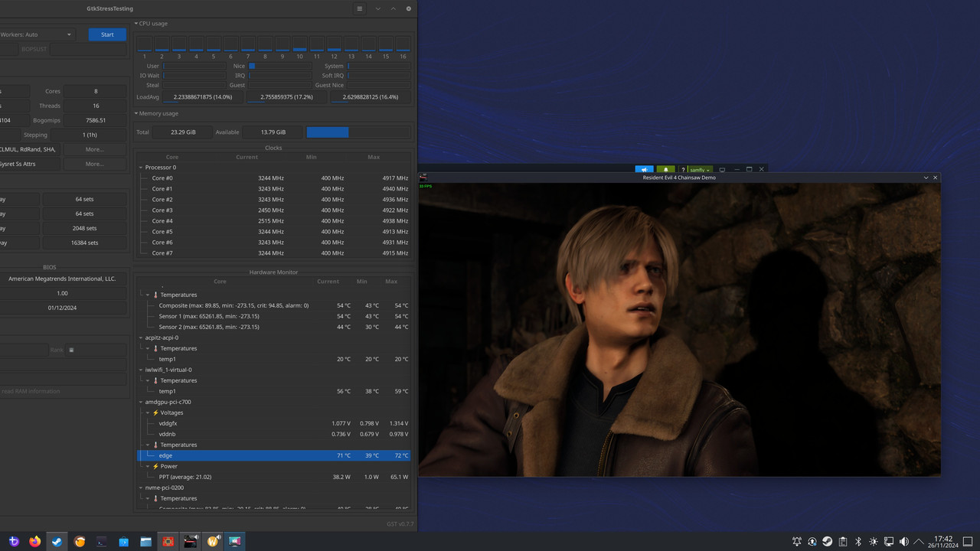The width and height of the screenshot is (980, 551).
Task: Start the stress test
Action: click(x=107, y=34)
